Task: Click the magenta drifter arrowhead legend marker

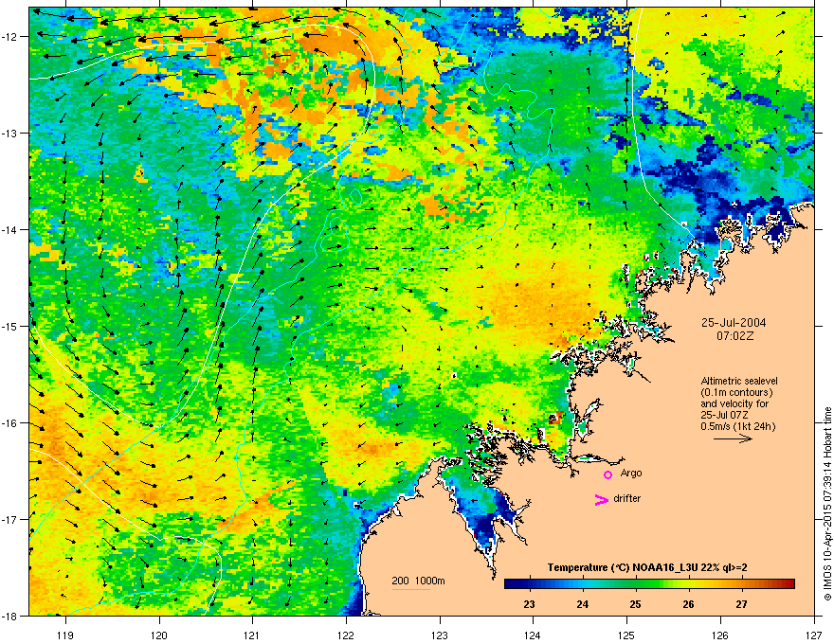Action: click(x=601, y=499)
